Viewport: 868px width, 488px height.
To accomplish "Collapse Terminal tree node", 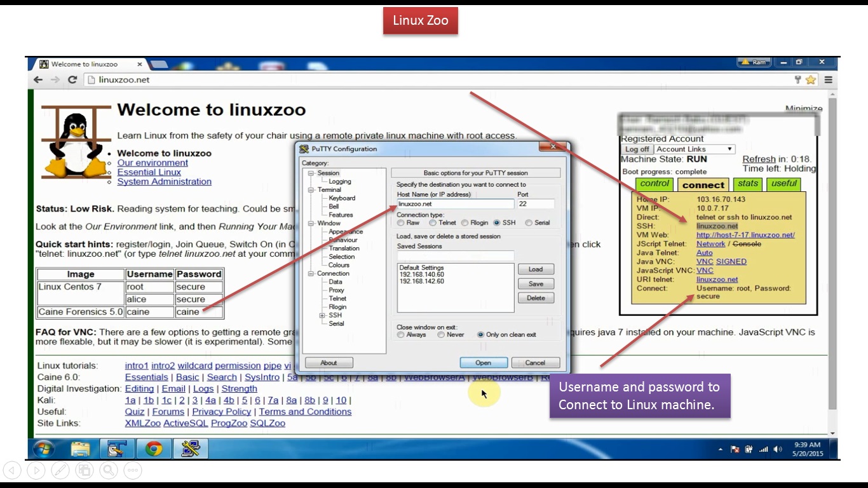I will click(311, 189).
